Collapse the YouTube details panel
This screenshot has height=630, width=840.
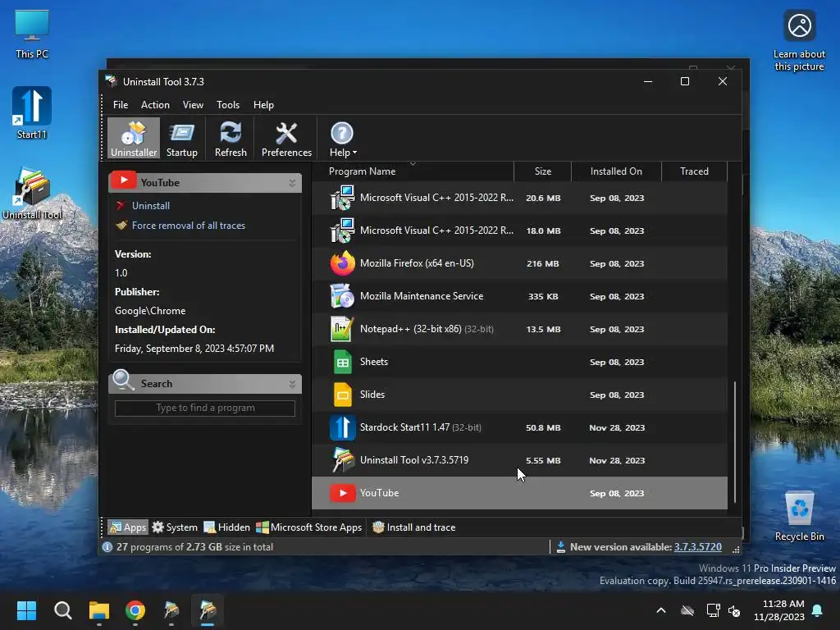292,183
